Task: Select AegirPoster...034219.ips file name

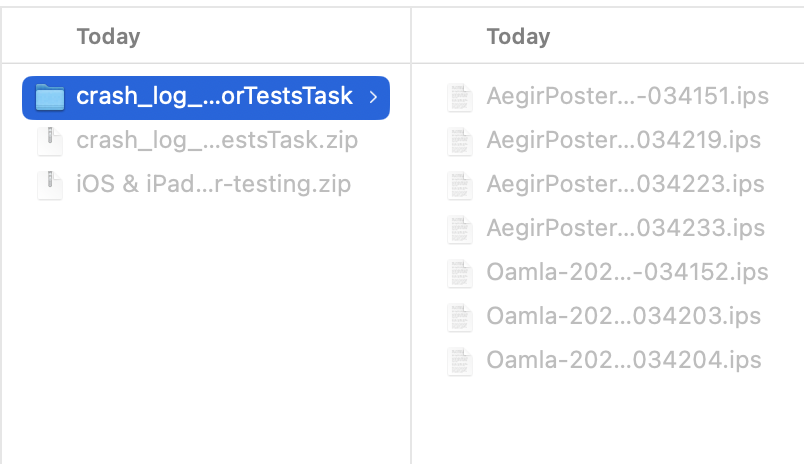Action: click(624, 140)
